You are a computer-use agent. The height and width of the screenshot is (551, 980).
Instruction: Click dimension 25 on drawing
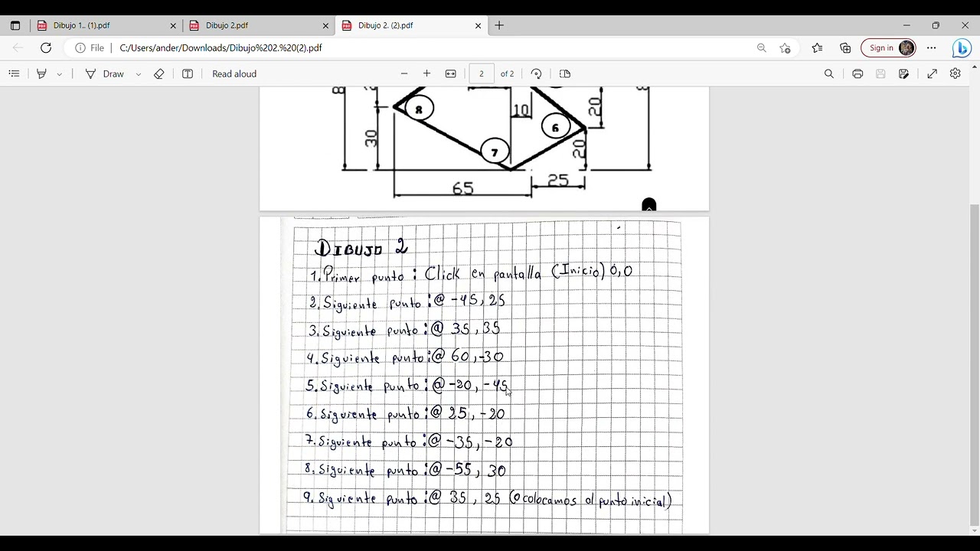pyautogui.click(x=558, y=181)
